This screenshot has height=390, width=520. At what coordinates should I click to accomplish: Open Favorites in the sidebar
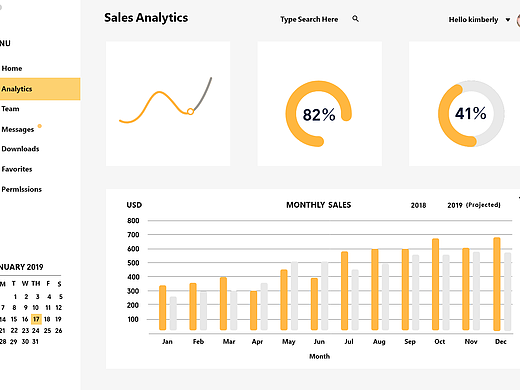pos(17,169)
